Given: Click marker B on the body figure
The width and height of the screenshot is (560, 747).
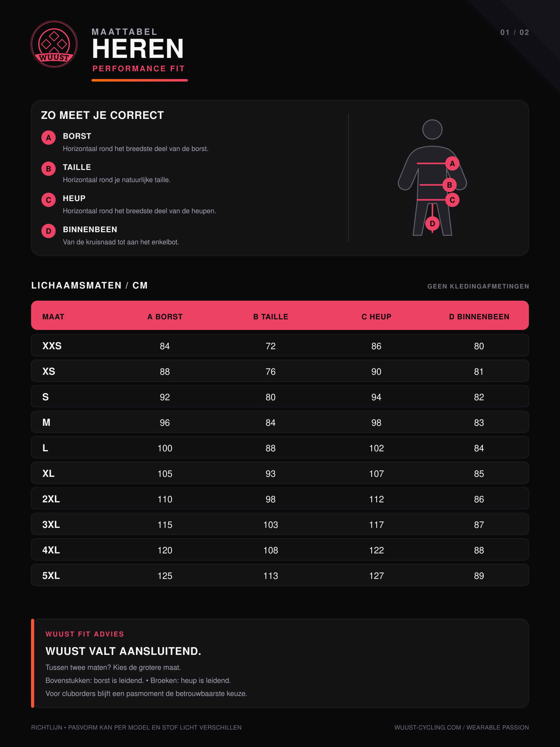Looking at the screenshot, I should tap(450, 185).
